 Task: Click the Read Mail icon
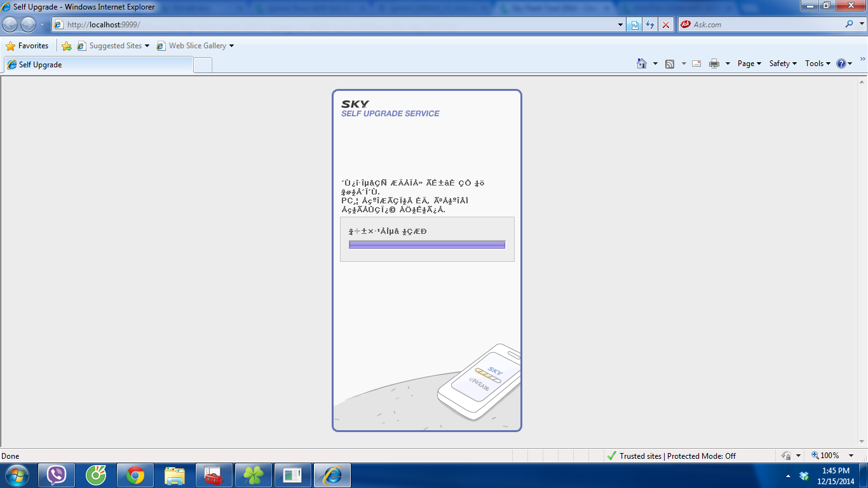pyautogui.click(x=696, y=64)
